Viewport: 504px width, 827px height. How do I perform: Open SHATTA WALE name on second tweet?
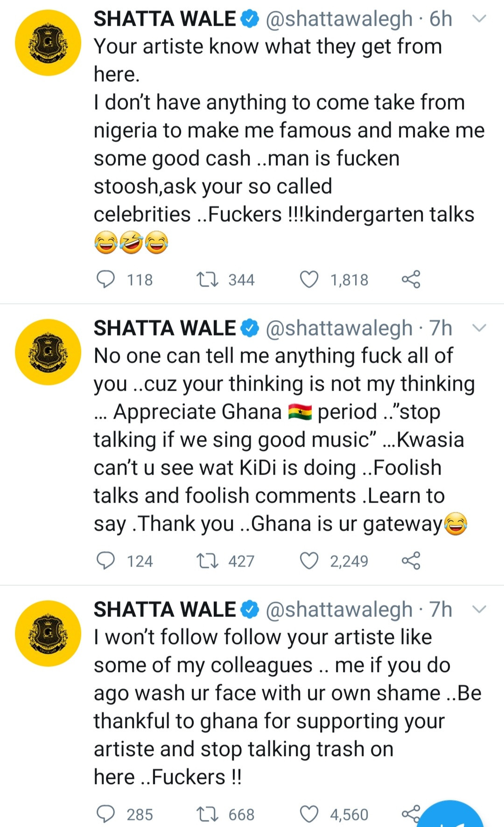165,328
